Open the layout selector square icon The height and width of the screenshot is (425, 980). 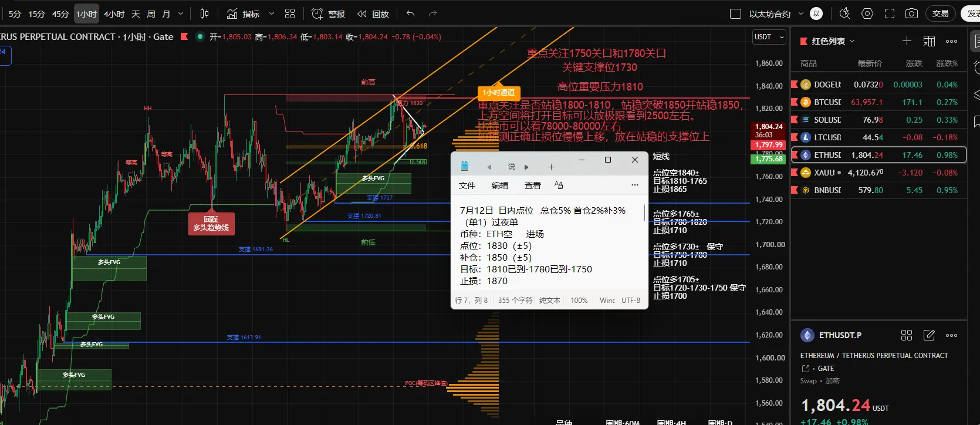(x=735, y=14)
